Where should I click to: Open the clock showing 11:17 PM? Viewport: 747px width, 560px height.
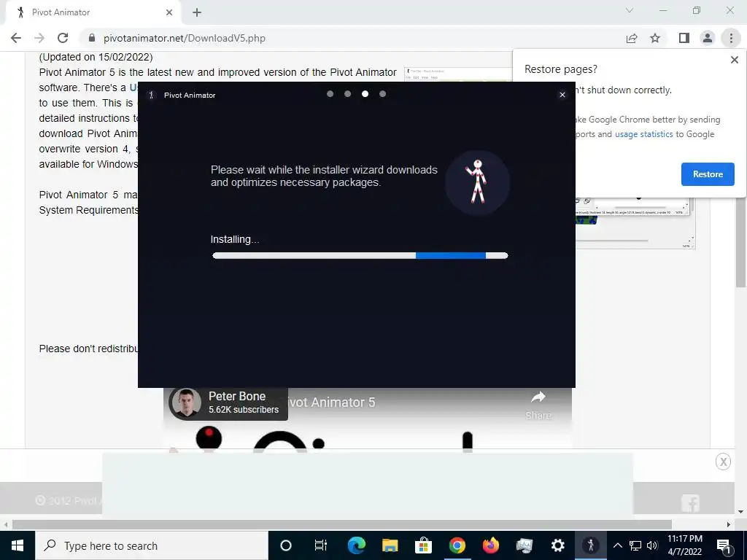pyautogui.click(x=684, y=545)
